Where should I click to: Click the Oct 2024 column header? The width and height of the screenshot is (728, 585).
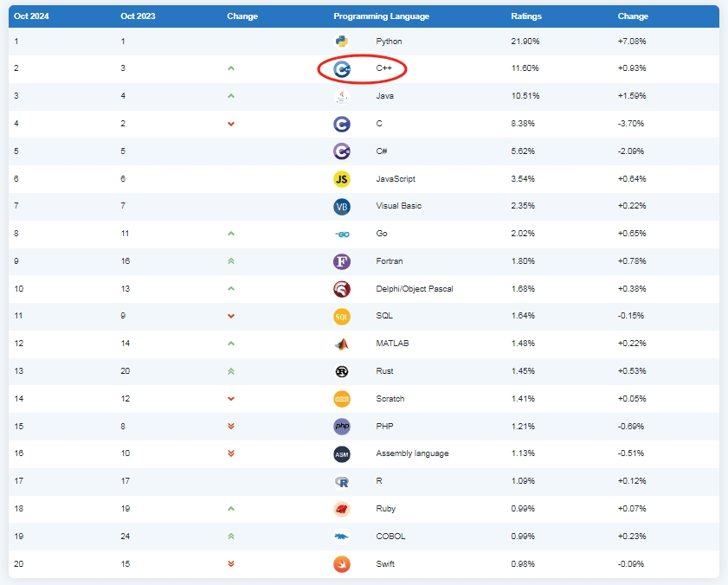point(31,16)
